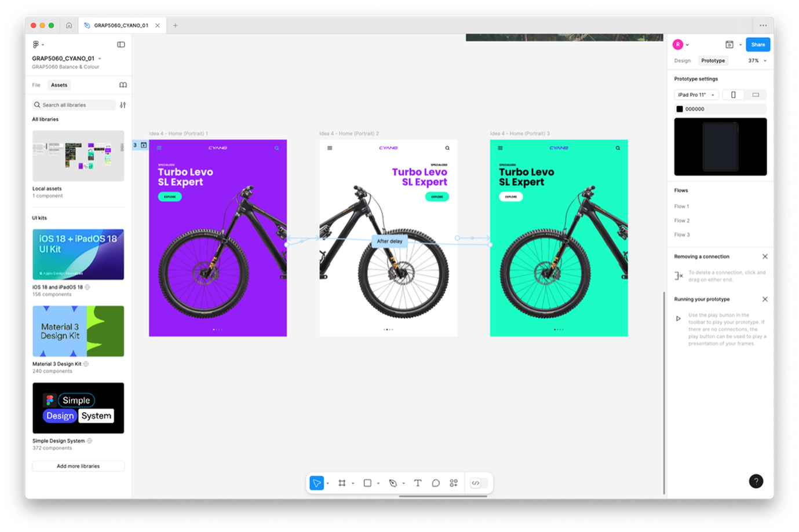Add a new tab with plus icon

175,25
